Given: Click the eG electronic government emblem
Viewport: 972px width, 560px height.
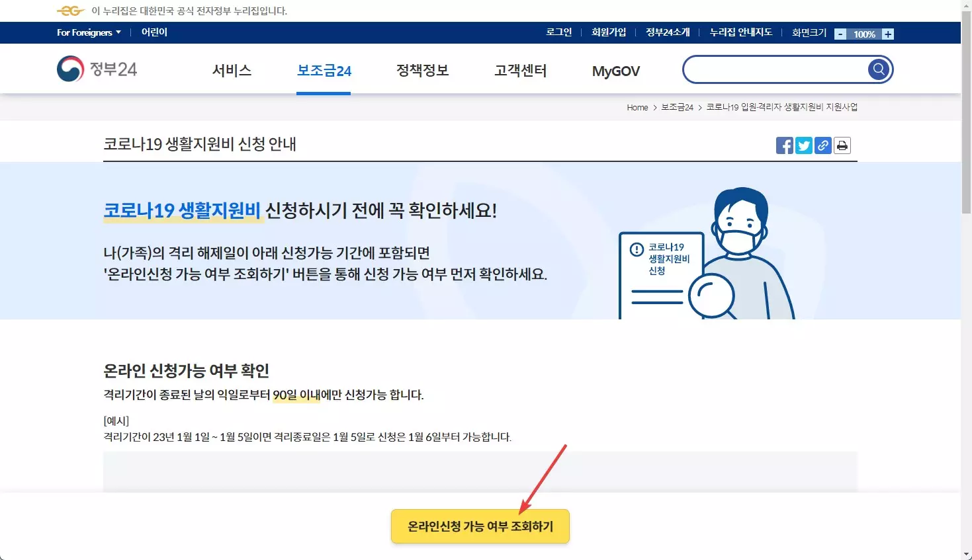Looking at the screenshot, I should (69, 11).
